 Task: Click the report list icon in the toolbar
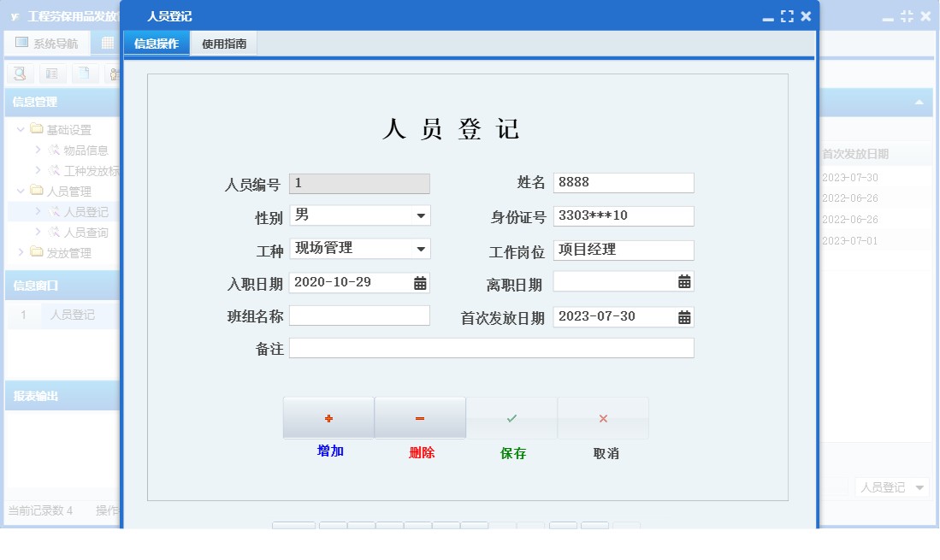tap(53, 74)
